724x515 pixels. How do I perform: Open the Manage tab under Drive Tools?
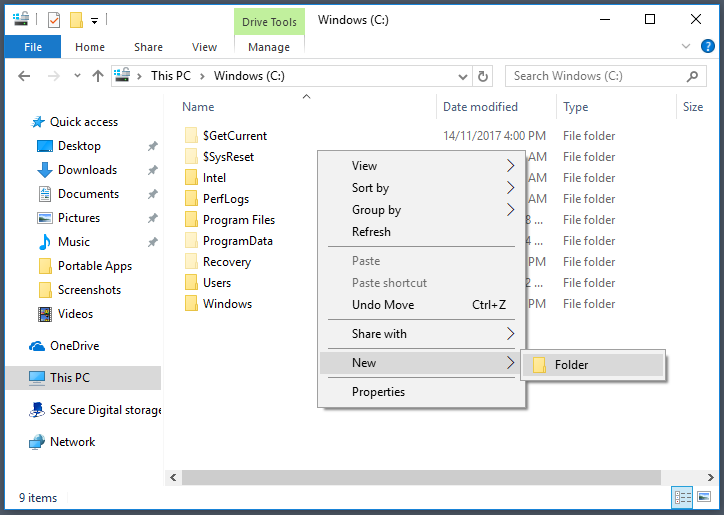point(269,47)
